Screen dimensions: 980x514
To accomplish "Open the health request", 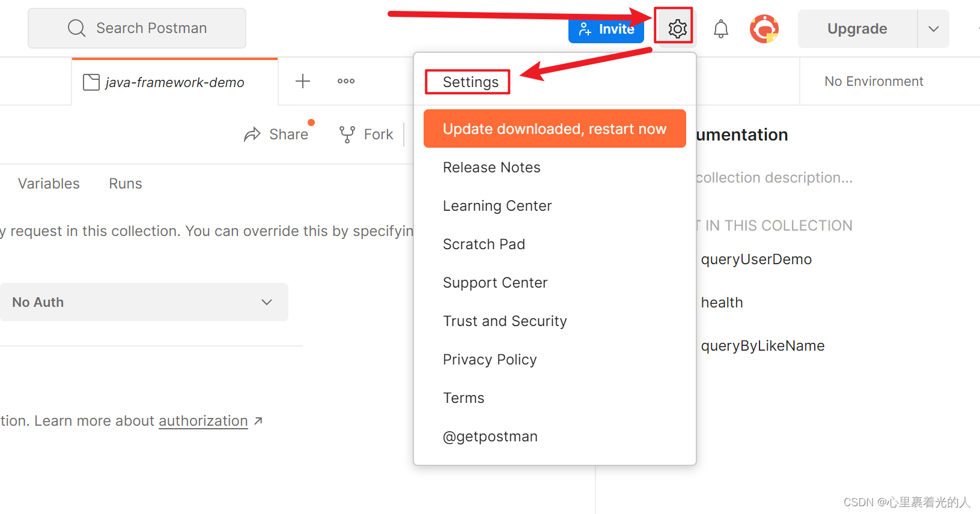I will 722,303.
